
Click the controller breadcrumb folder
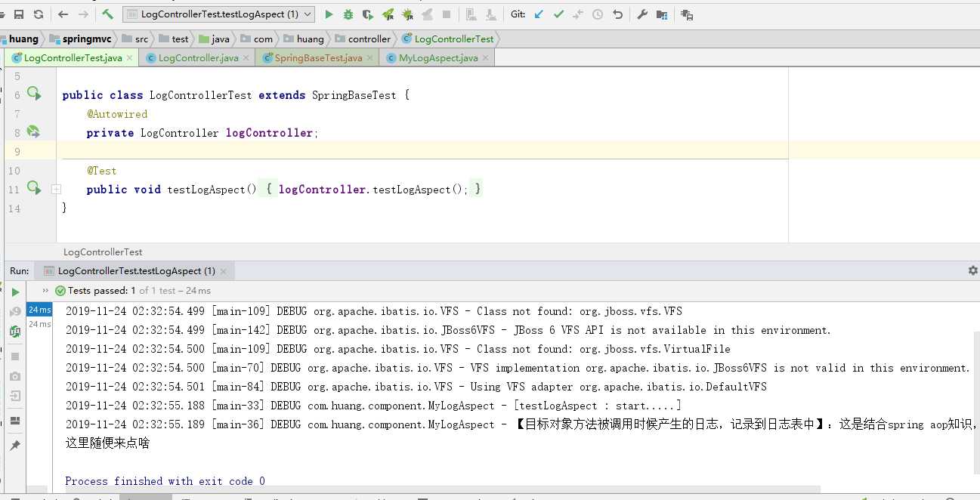[x=363, y=39]
